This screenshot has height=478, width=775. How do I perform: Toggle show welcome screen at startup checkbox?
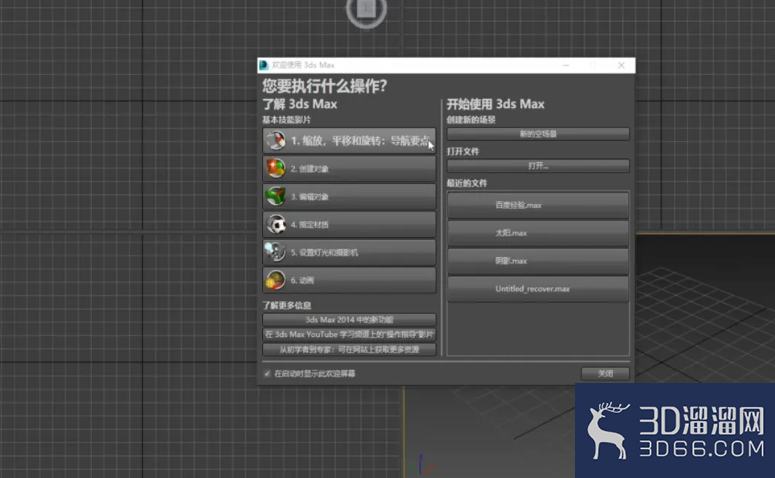click(x=267, y=374)
